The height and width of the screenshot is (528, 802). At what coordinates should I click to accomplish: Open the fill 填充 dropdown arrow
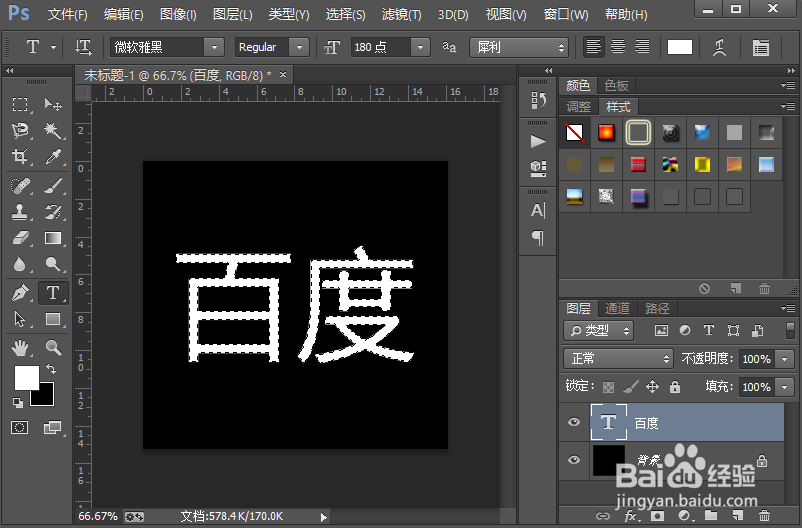point(785,387)
